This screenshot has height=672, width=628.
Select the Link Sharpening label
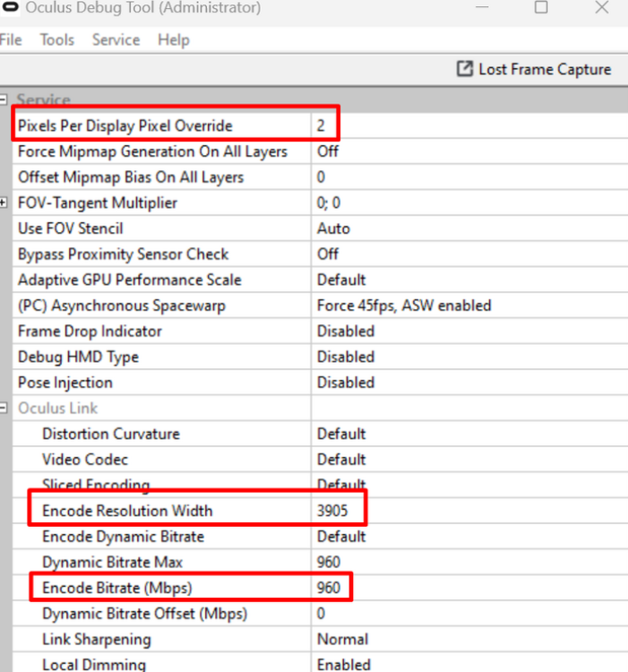97,639
